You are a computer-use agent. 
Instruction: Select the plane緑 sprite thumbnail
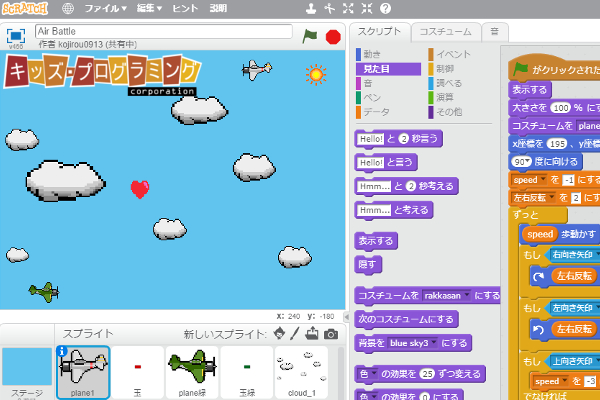pyautogui.click(x=191, y=372)
